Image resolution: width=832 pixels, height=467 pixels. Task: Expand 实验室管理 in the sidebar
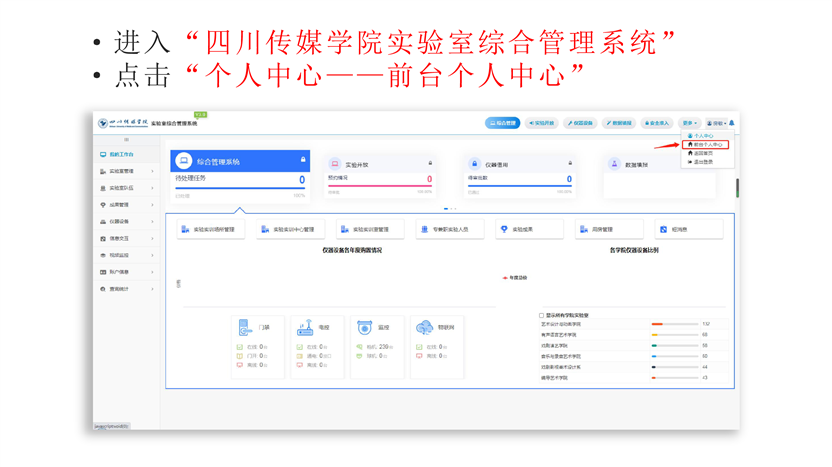click(127, 172)
